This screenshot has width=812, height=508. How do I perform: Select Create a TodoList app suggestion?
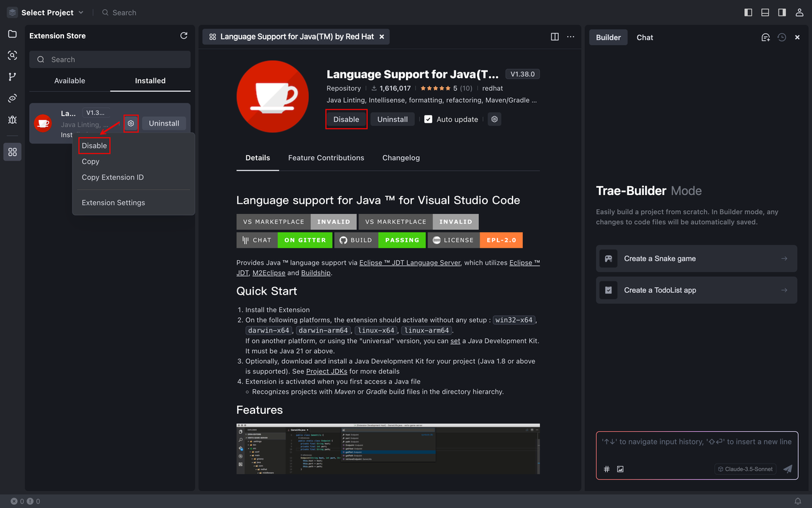coord(697,290)
